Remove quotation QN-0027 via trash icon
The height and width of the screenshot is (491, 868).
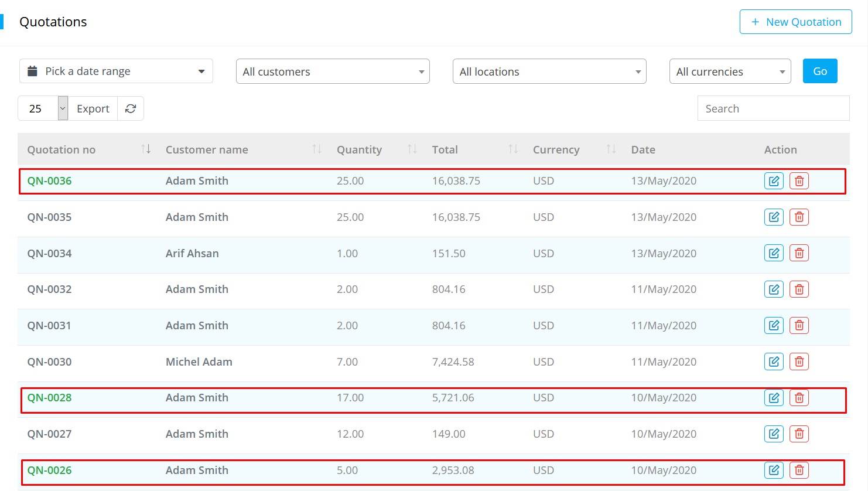[x=799, y=434]
